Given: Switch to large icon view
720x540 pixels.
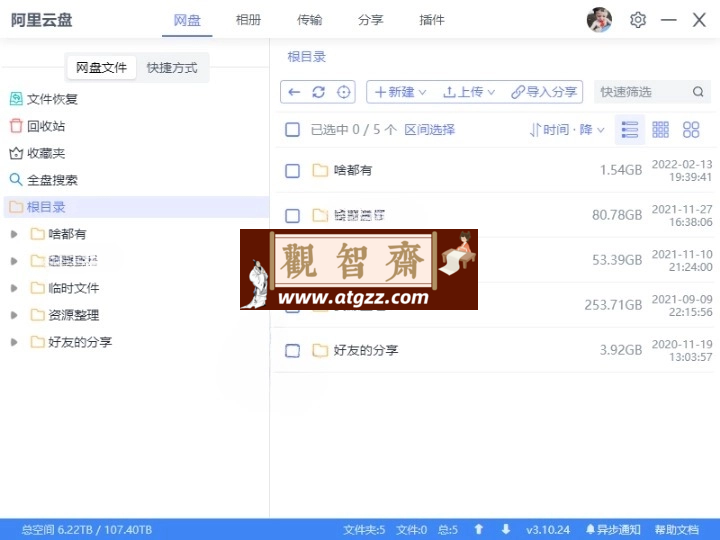Looking at the screenshot, I should point(691,130).
